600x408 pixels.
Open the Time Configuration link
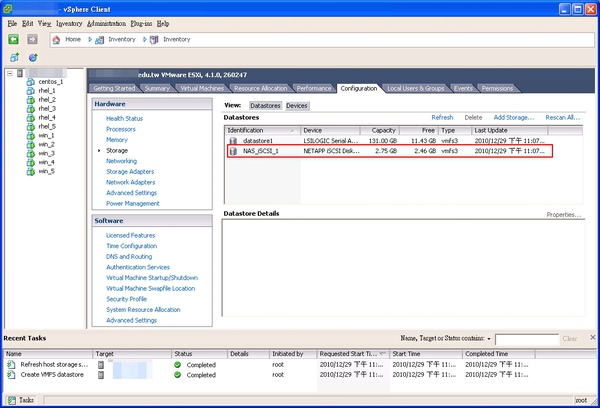132,246
